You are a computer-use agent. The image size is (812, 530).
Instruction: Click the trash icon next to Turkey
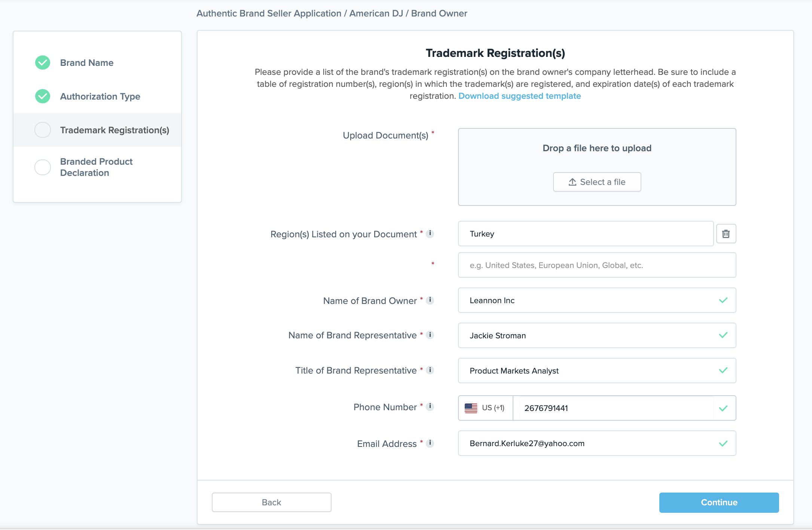(726, 234)
